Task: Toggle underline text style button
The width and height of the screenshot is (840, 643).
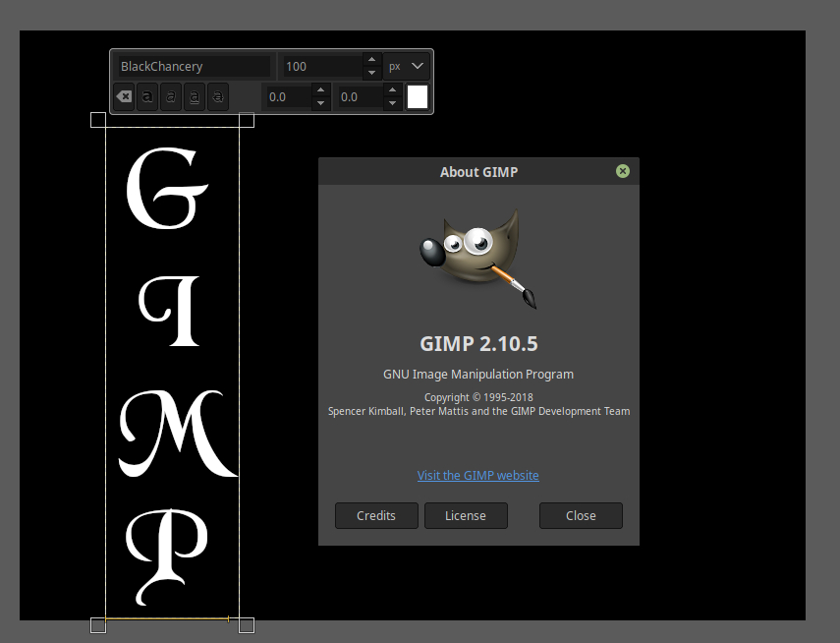Action: [x=195, y=96]
